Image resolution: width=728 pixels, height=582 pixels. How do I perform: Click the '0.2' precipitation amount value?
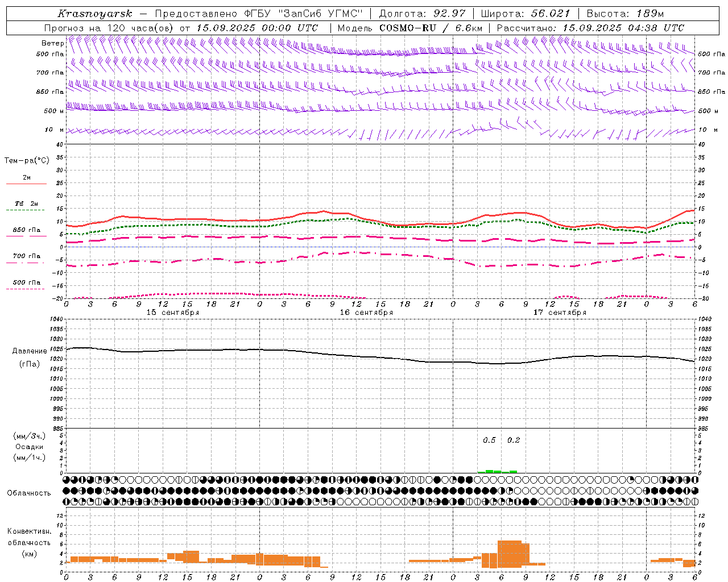tap(514, 440)
